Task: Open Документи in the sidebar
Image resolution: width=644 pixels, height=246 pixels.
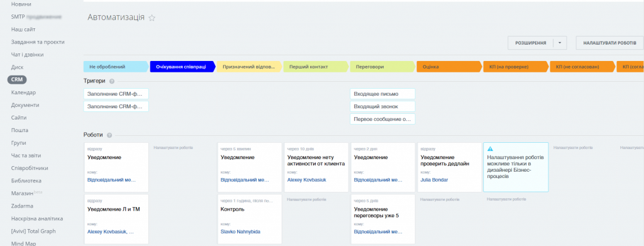Action: 25,105
